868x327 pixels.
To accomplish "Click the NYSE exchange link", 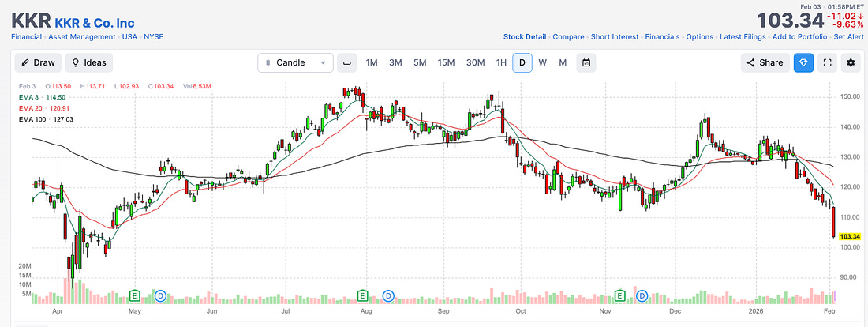I will 154,36.
